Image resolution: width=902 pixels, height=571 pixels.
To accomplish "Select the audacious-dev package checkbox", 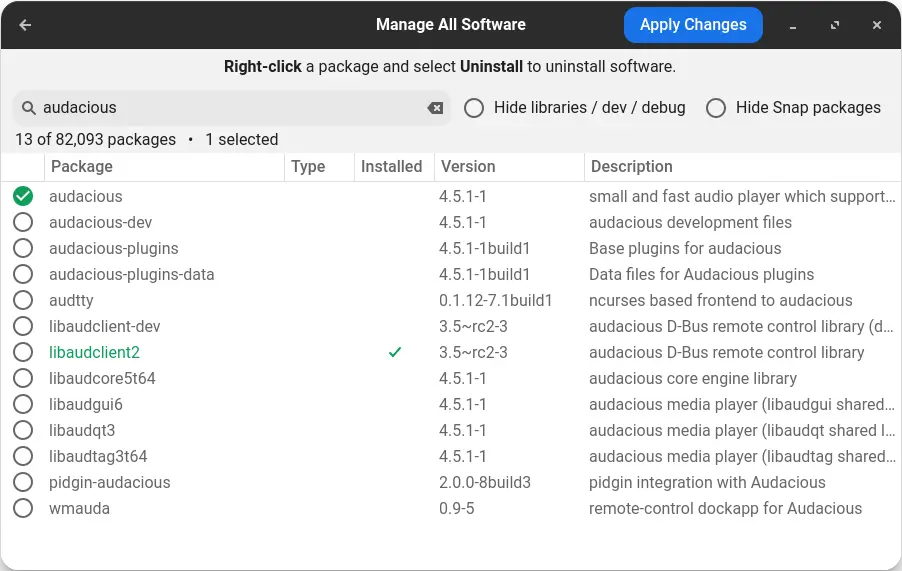I will pyautogui.click(x=23, y=222).
